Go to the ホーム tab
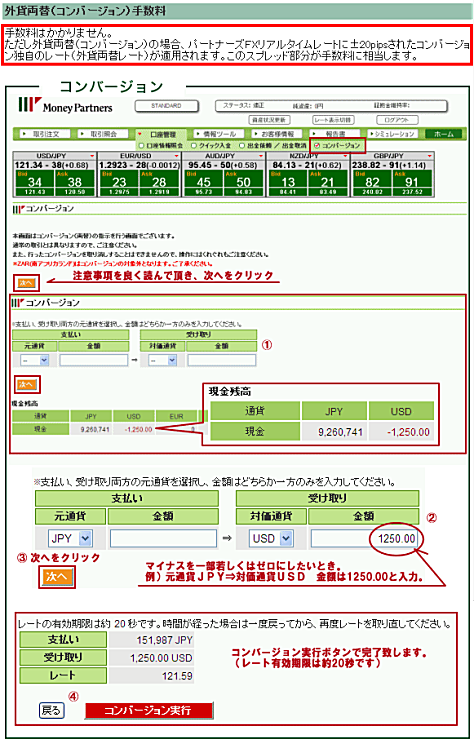 tap(444, 134)
